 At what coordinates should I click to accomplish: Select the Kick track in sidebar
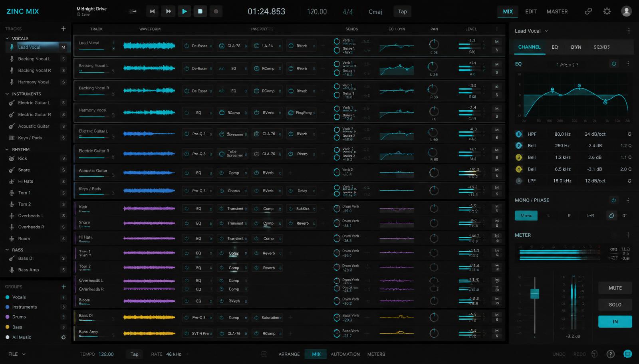click(x=22, y=158)
